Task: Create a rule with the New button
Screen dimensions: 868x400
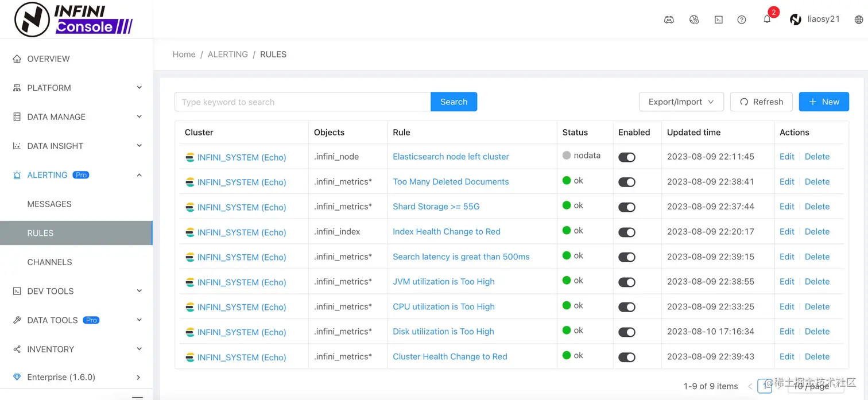Action: pos(824,102)
